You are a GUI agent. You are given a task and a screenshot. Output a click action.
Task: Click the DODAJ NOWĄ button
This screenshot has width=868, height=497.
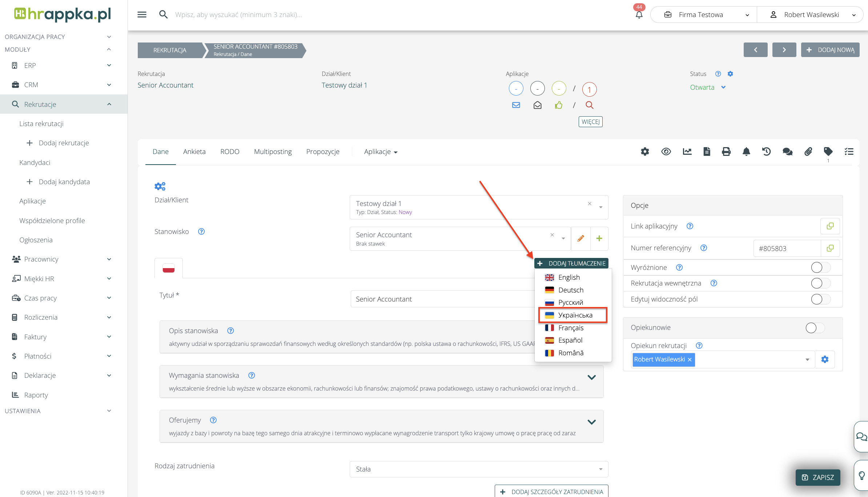[830, 50]
